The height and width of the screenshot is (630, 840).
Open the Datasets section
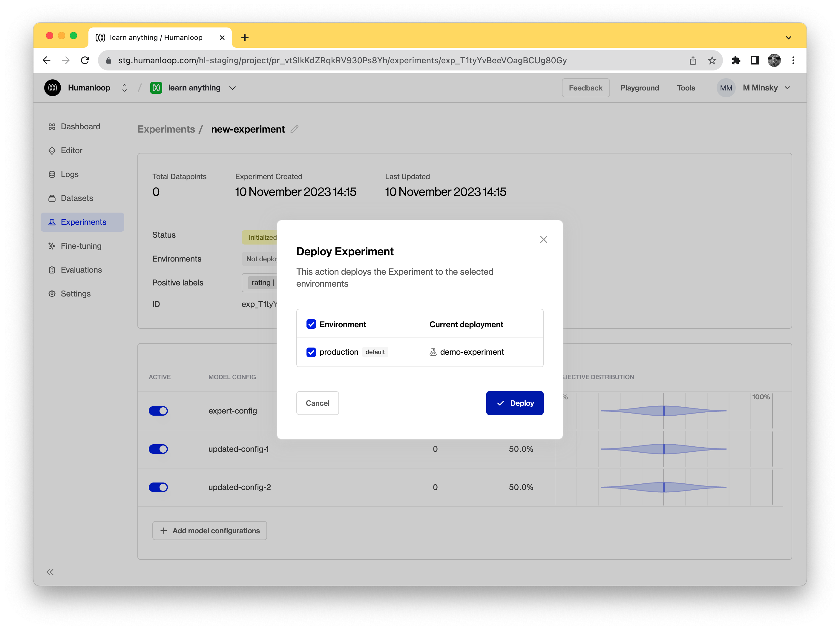pos(76,198)
